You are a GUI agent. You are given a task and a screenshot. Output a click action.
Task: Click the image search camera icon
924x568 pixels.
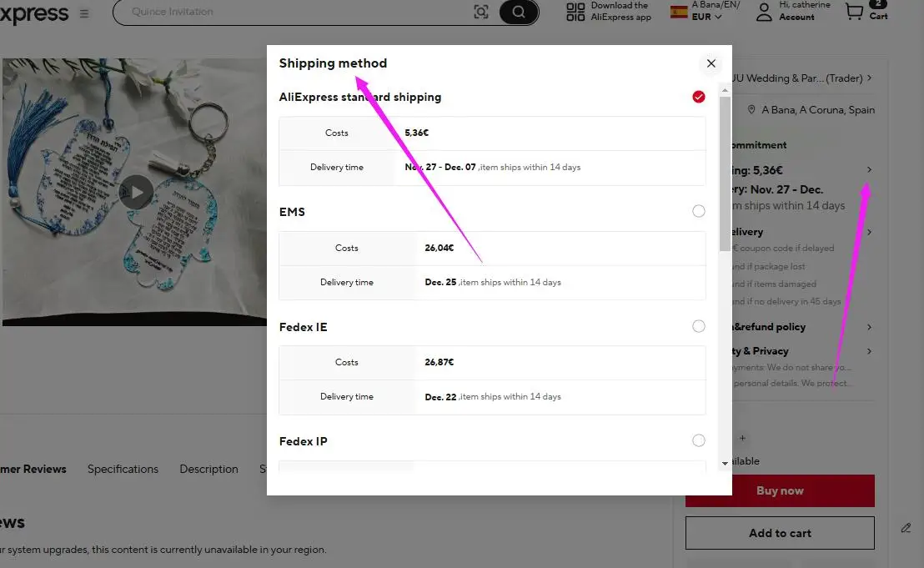(x=481, y=12)
